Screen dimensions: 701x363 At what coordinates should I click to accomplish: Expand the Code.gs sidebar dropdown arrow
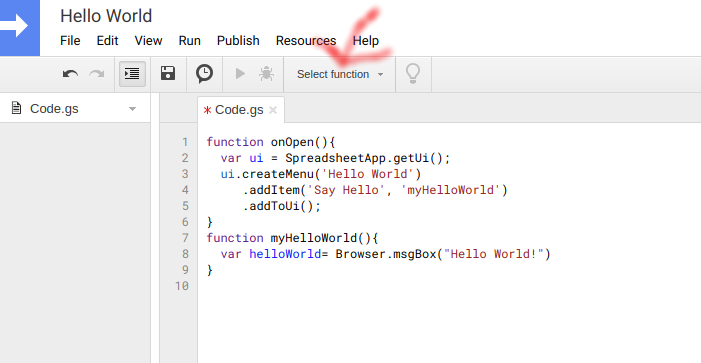click(132, 109)
